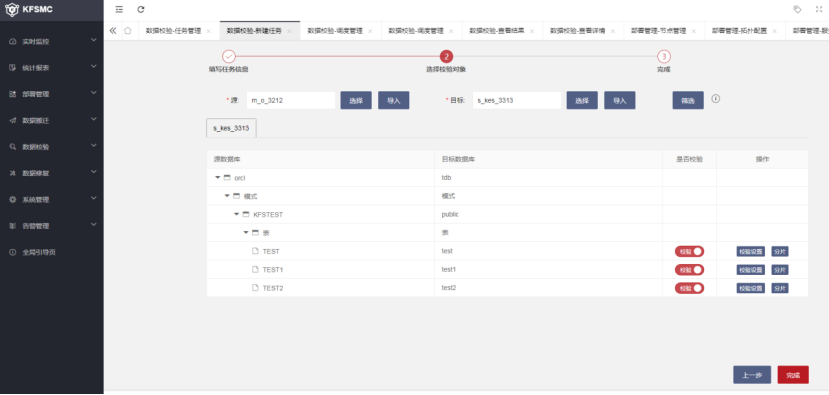
Task: Click the info icon beside 筛选 button
Action: click(715, 99)
